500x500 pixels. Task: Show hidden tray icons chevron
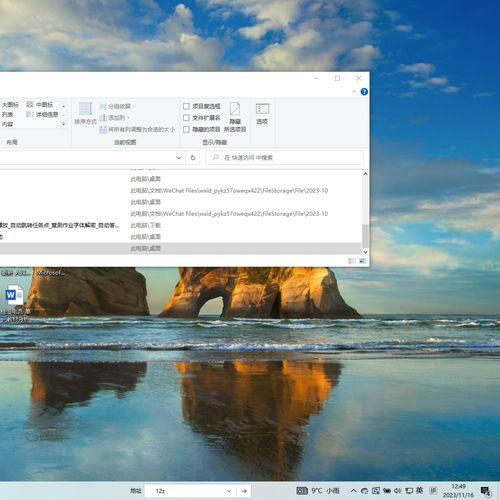point(353,491)
